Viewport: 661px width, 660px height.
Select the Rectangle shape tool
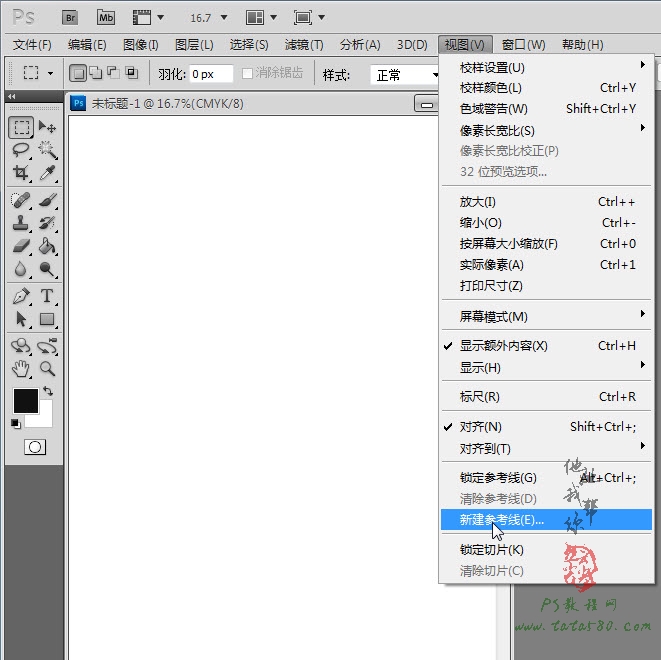[x=47, y=319]
